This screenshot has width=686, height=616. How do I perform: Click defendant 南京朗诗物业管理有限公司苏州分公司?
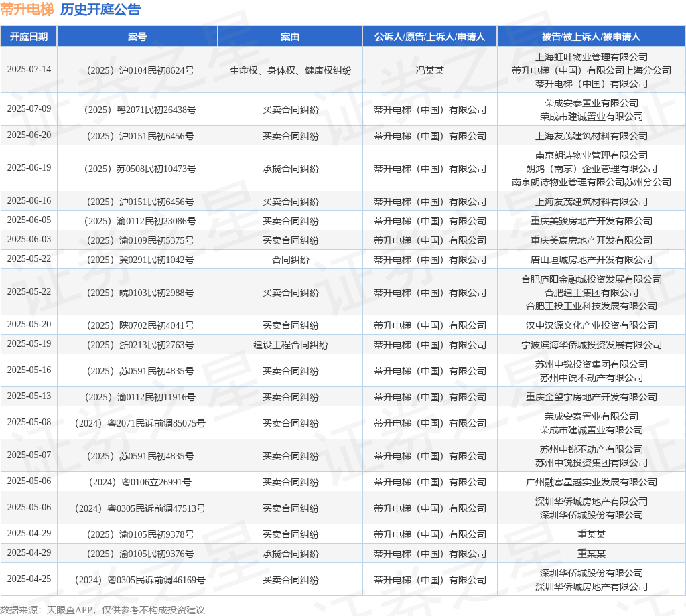click(x=592, y=182)
